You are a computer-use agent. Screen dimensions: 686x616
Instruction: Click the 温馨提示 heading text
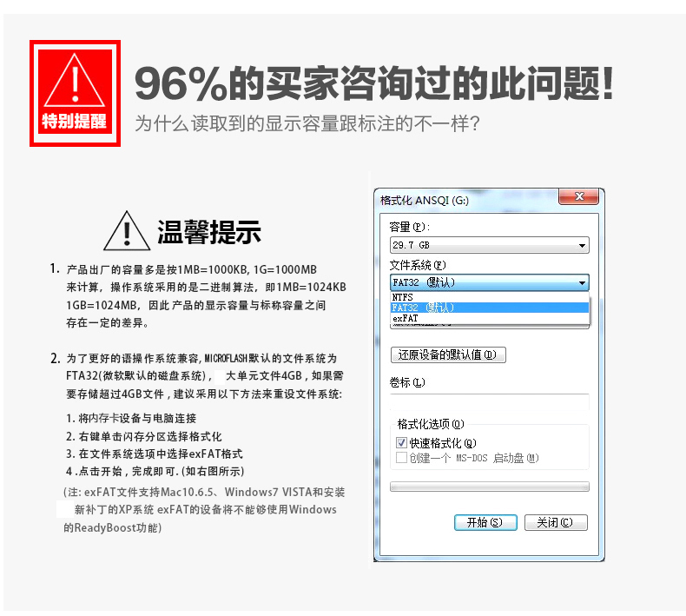tap(209, 232)
